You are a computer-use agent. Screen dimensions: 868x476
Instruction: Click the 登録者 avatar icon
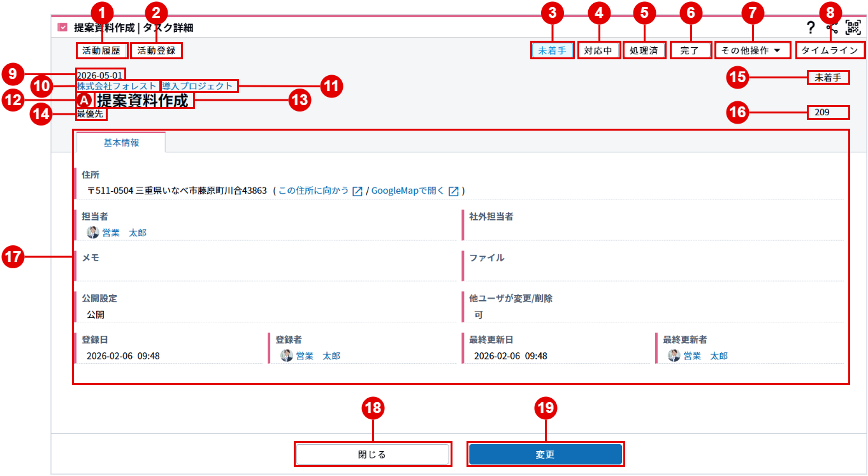287,356
